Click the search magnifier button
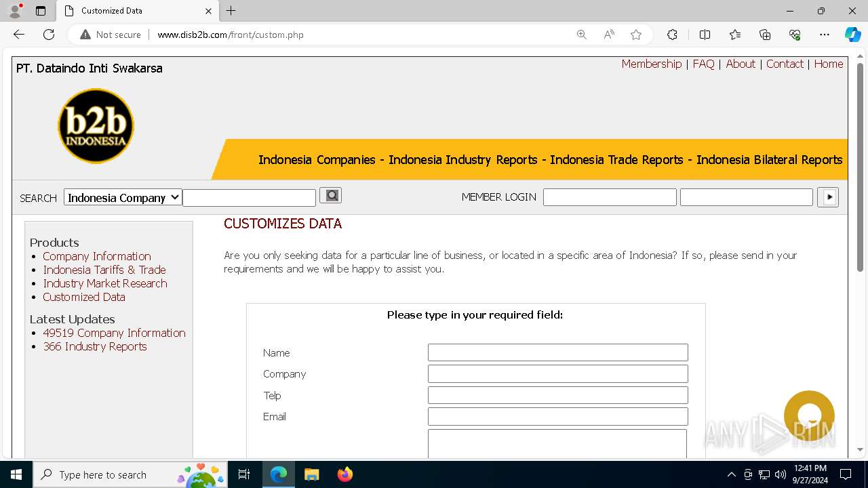This screenshot has width=868, height=488. tap(330, 195)
